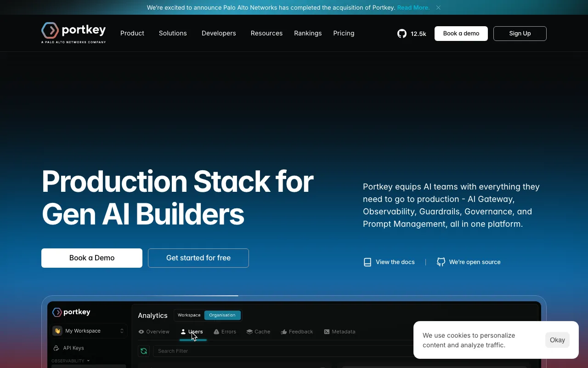Viewport: 588px width, 368px height.
Task: Open the Developers menu
Action: pyautogui.click(x=219, y=33)
